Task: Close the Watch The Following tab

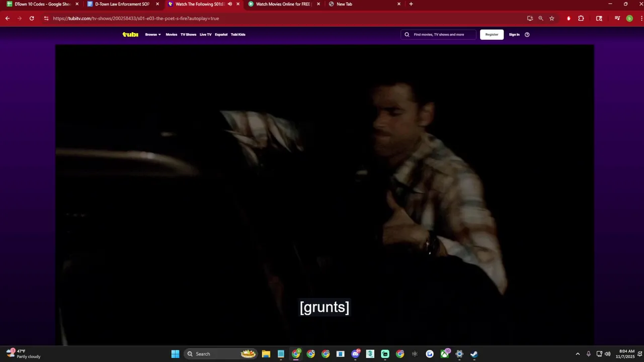Action: (238, 4)
